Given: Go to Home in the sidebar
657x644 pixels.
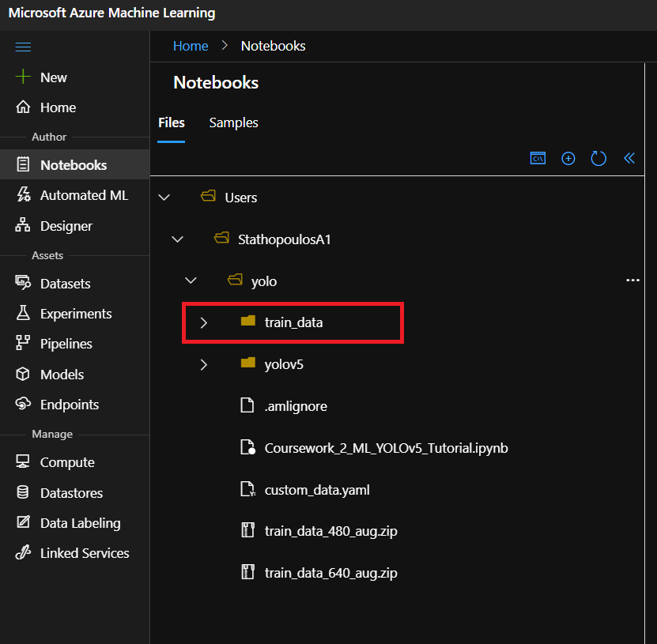Looking at the screenshot, I should pyautogui.click(x=59, y=107).
